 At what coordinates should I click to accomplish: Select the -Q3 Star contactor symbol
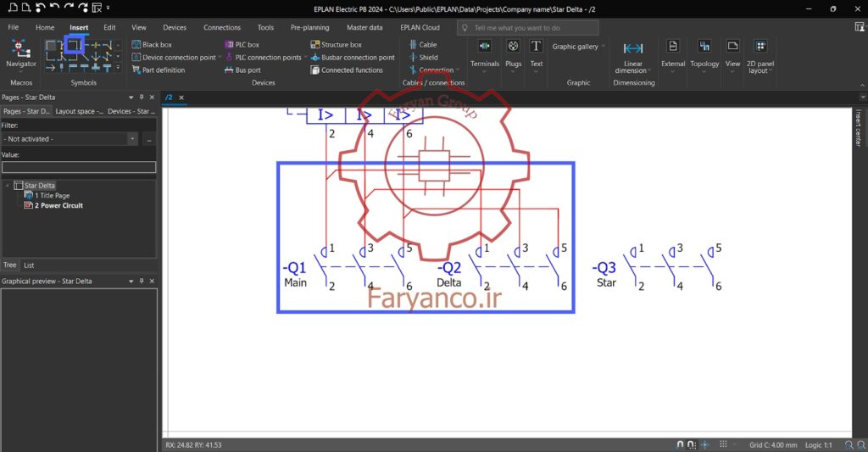657,268
